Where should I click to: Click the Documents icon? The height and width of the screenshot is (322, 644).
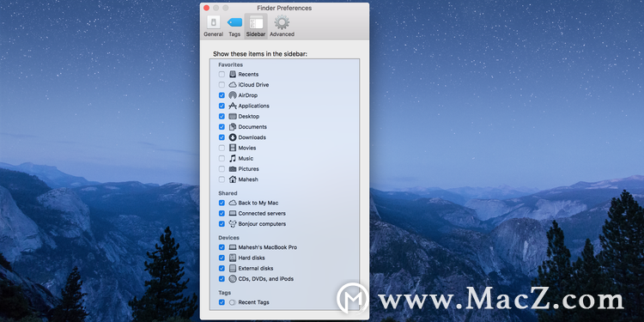(233, 127)
